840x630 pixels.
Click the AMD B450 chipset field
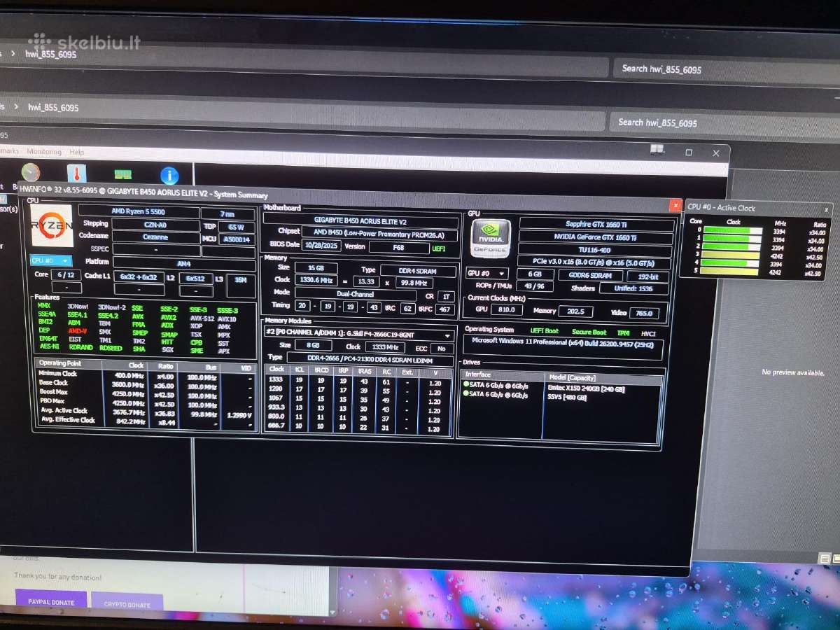click(380, 234)
